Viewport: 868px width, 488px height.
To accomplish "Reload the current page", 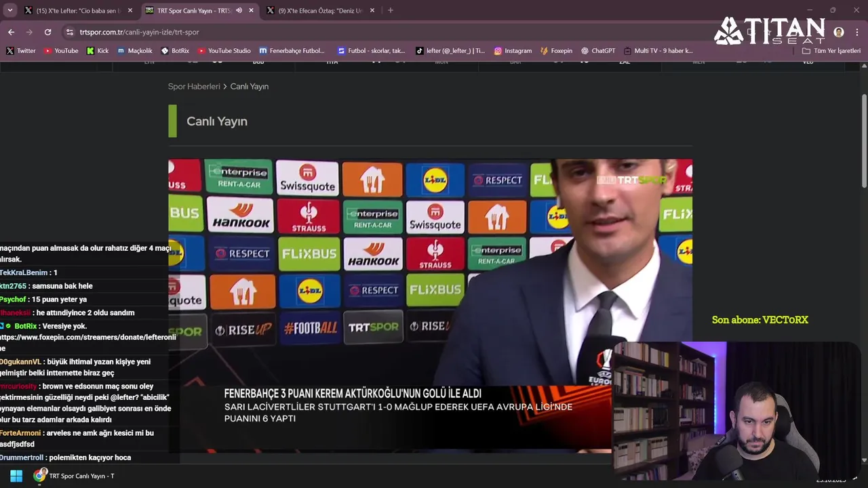I will [x=47, y=32].
